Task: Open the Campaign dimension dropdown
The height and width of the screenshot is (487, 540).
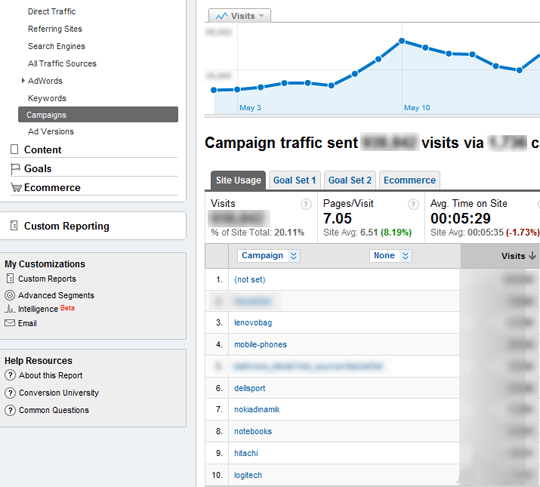Action: click(269, 256)
